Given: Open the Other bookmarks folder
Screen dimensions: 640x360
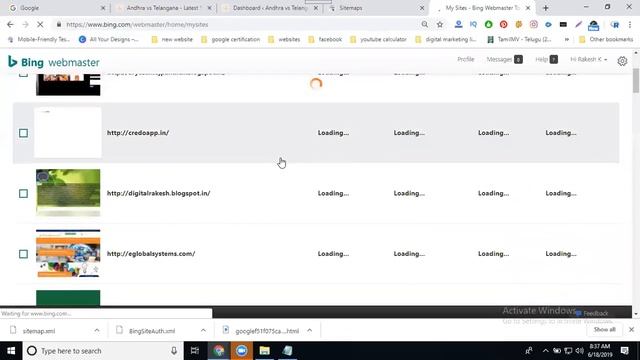Looking at the screenshot, I should [x=606, y=39].
